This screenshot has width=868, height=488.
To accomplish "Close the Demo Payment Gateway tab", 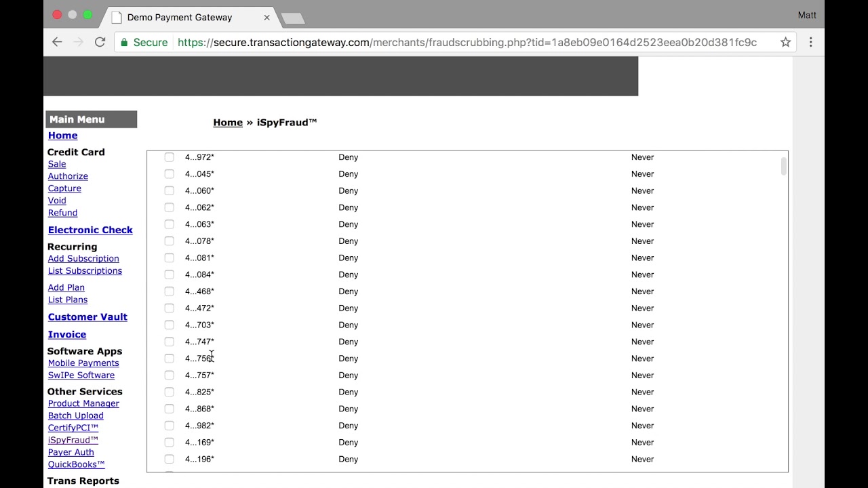I will [x=267, y=18].
